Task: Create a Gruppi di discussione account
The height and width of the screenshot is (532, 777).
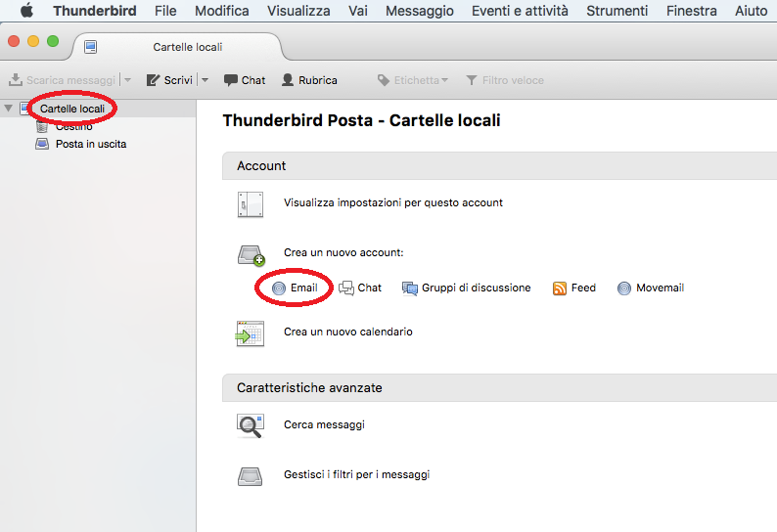Action: [x=477, y=288]
